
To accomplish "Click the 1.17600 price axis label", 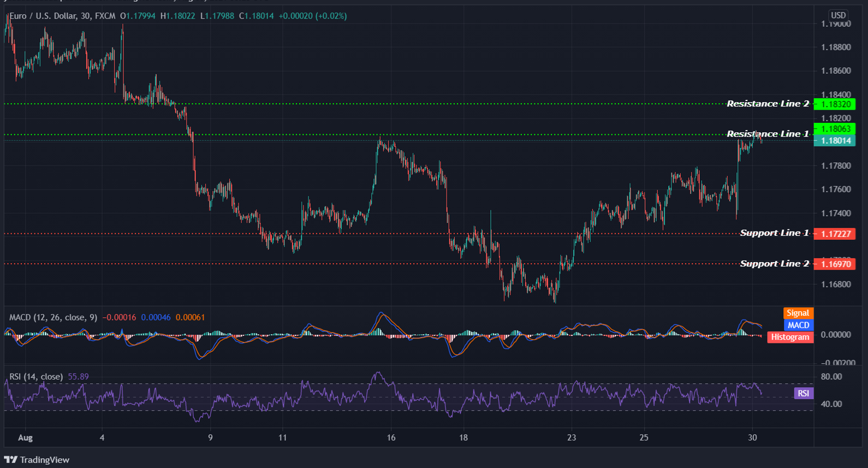I will (836, 189).
